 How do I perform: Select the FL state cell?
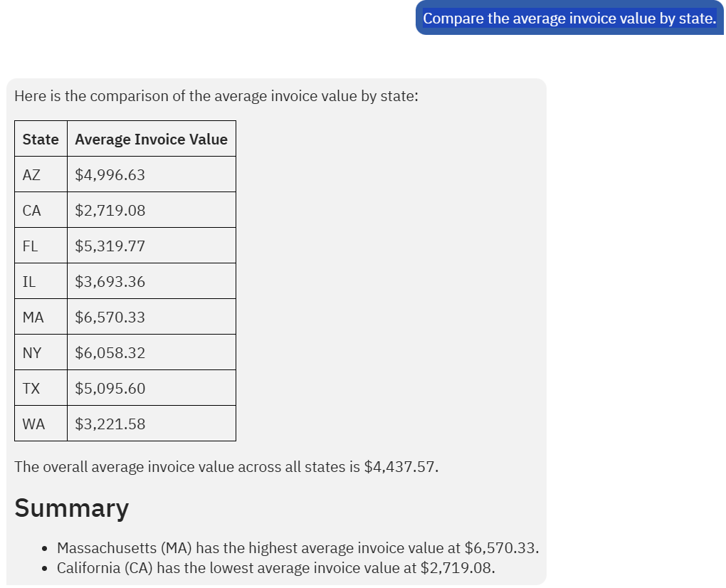(x=31, y=246)
